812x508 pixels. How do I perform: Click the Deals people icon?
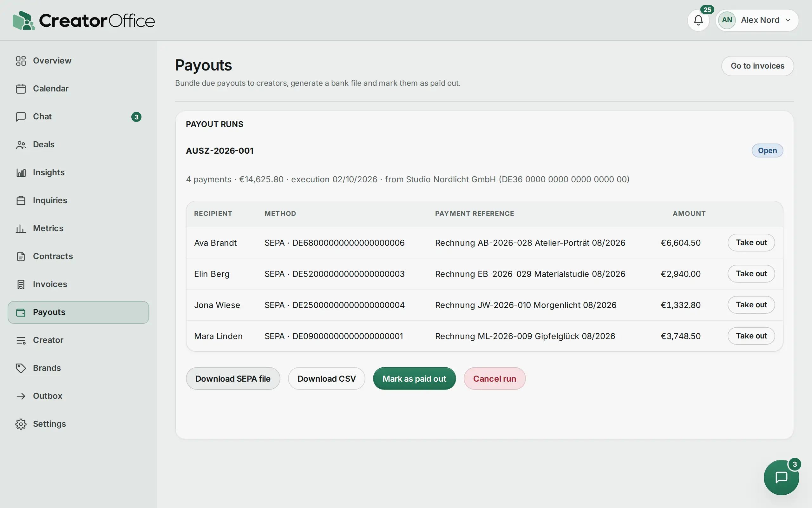[x=21, y=144]
